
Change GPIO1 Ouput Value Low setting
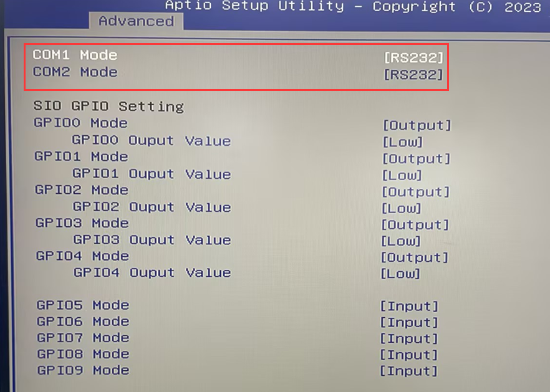click(x=402, y=175)
